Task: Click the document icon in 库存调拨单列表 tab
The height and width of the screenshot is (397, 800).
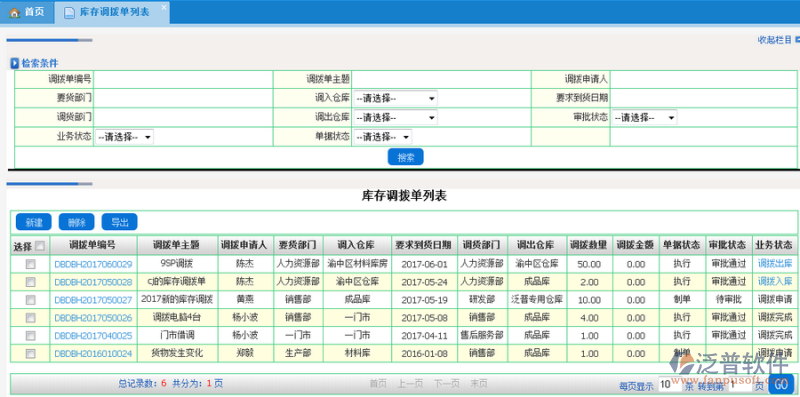Action: [x=69, y=12]
